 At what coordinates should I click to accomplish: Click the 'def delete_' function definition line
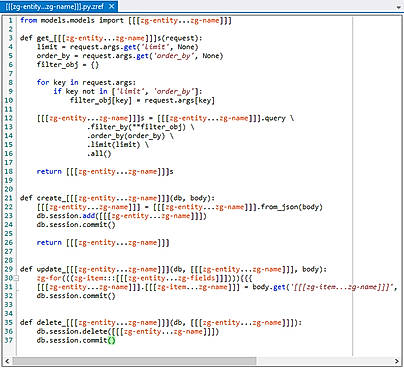pos(161,323)
